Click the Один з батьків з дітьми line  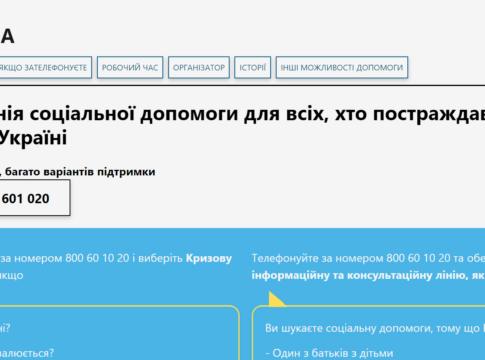click(x=329, y=353)
